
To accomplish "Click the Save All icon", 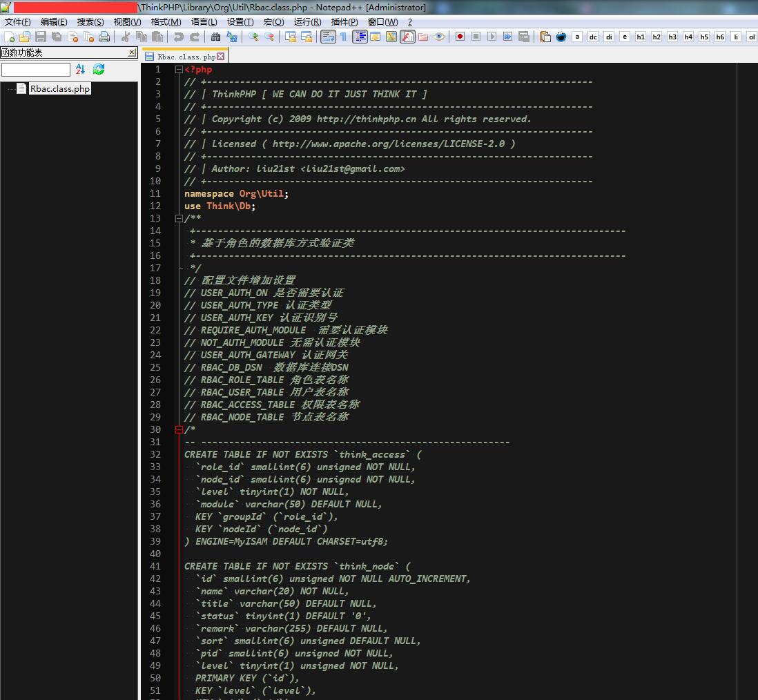I will tap(57, 37).
